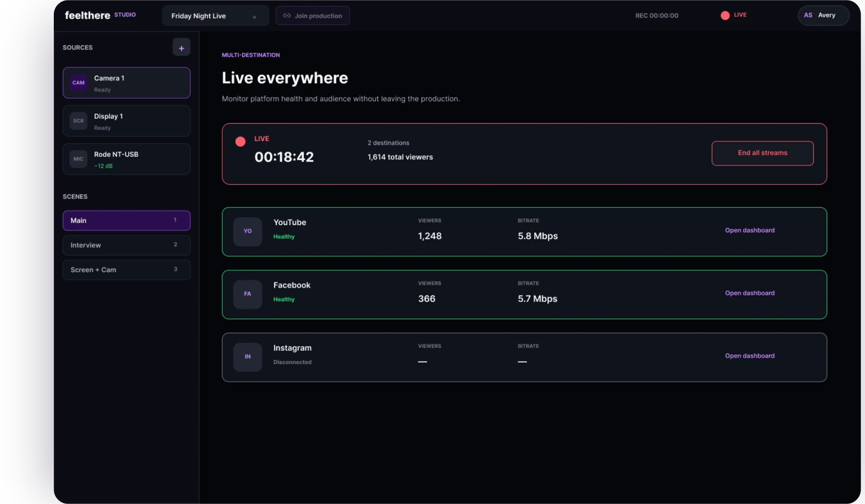Select the Main scene
This screenshot has width=865, height=504.
pyautogui.click(x=126, y=221)
